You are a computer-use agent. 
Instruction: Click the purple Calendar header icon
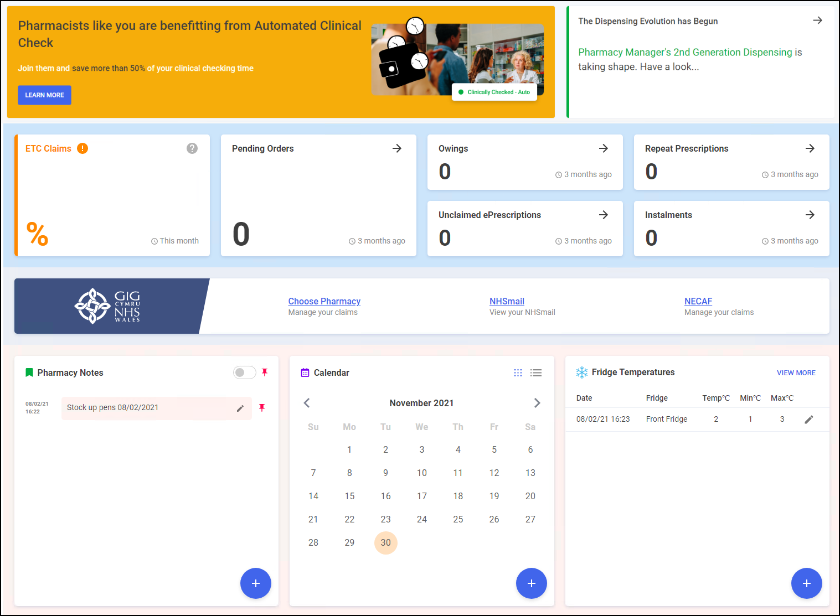tap(305, 372)
